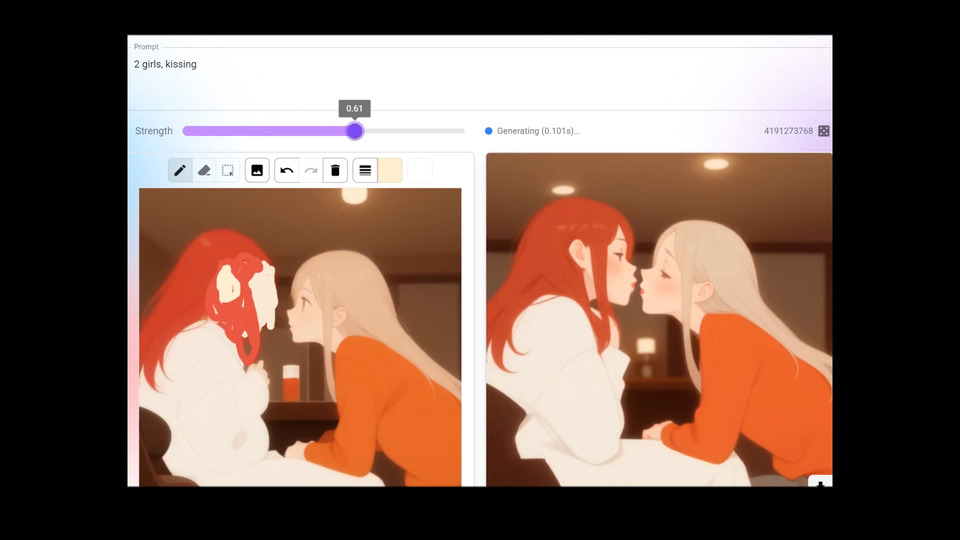Edit the prompt text field
Viewport: 960px width, 540px height.
pyautogui.click(x=480, y=77)
